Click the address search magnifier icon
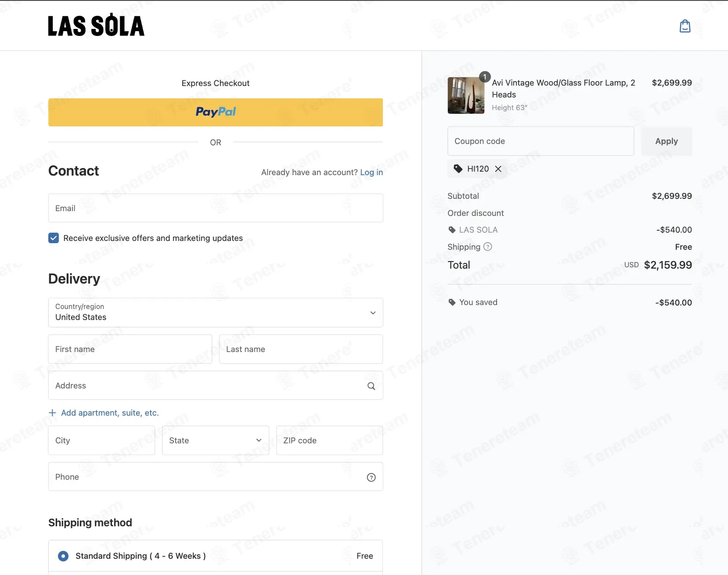 tap(371, 386)
